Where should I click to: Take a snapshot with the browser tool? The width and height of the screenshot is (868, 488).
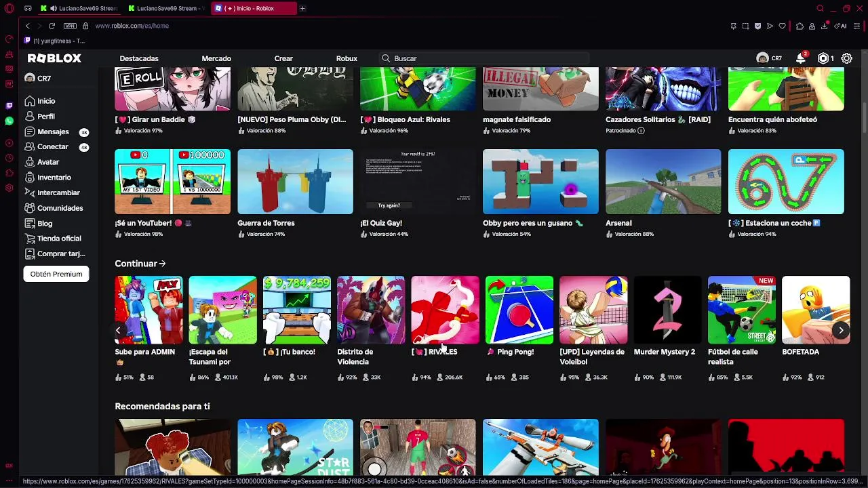click(745, 26)
